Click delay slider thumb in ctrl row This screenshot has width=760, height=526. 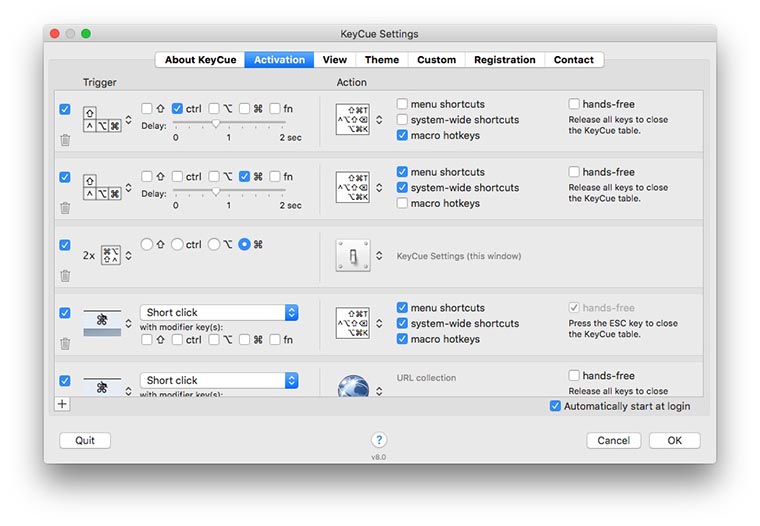click(x=216, y=123)
